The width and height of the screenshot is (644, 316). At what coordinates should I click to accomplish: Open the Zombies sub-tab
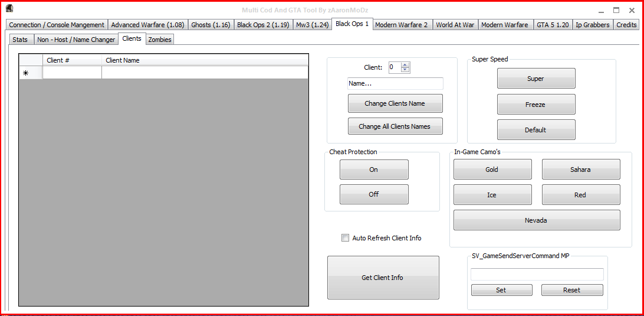[160, 40]
